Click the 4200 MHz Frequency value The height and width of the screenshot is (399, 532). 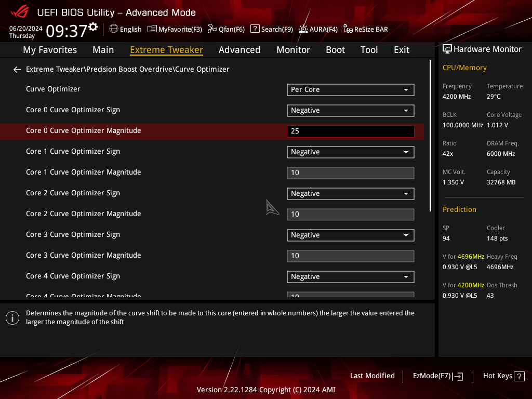pos(457,97)
